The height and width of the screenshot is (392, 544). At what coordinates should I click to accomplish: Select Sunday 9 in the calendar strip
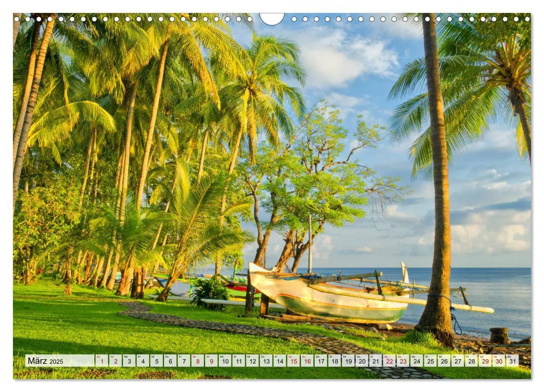click(x=211, y=361)
